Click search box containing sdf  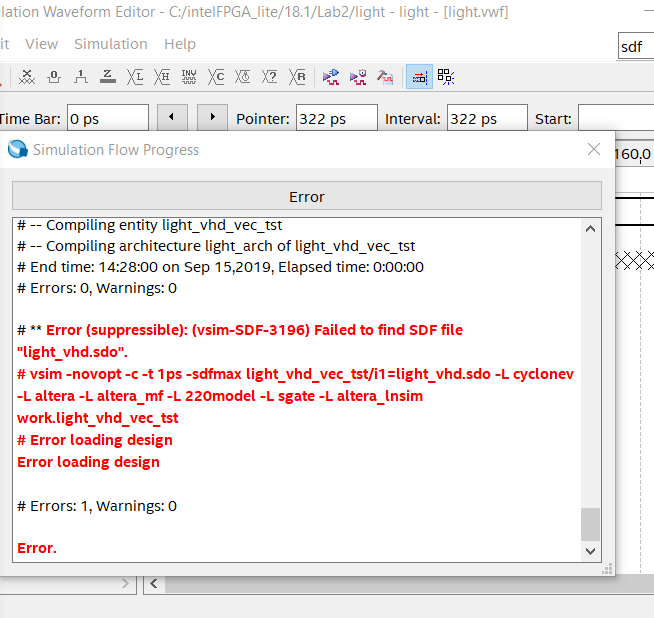click(x=636, y=46)
